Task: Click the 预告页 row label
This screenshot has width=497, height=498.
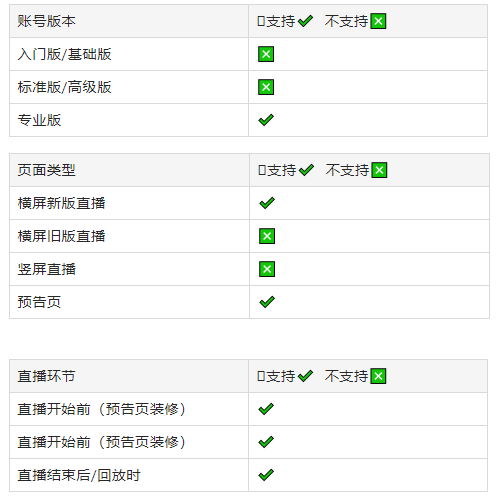Action: (39, 302)
